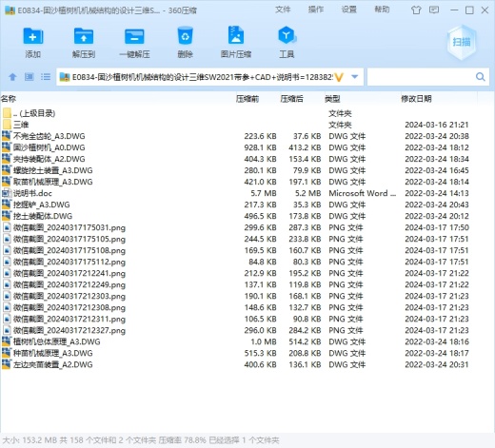Sort by 类型 column header
Viewport: 495px width, 448px height.
point(332,99)
